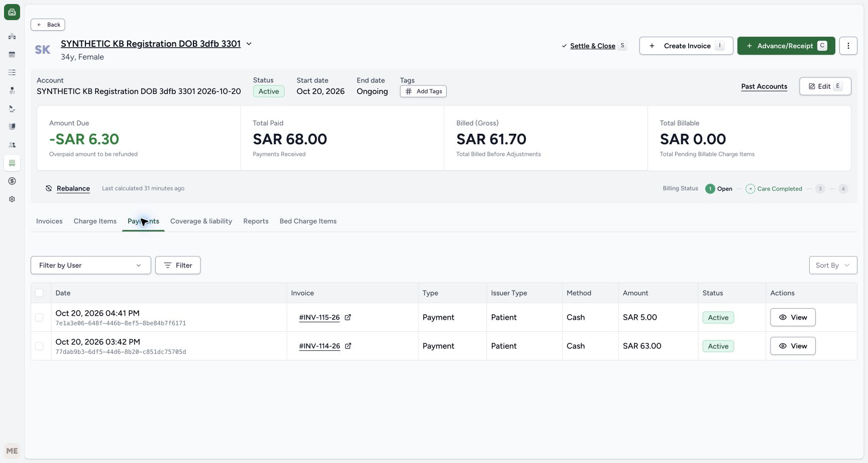Click the Create Invoice button
Screen dimensions: 868x463
point(686,46)
